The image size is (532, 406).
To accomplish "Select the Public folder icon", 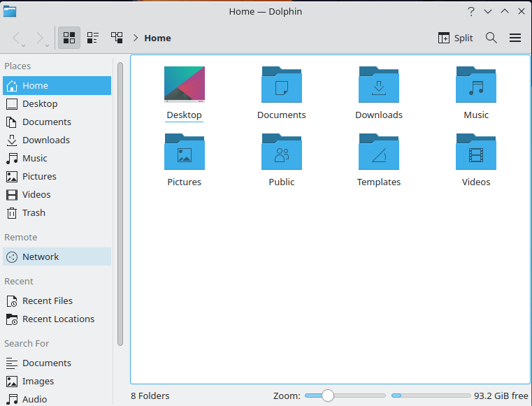I will [x=282, y=152].
